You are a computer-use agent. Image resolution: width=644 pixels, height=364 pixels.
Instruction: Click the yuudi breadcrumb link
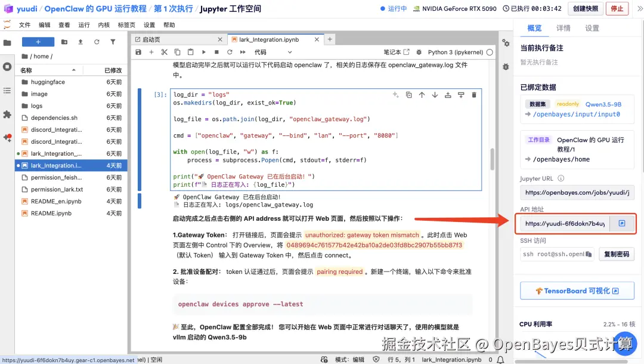[x=27, y=8]
